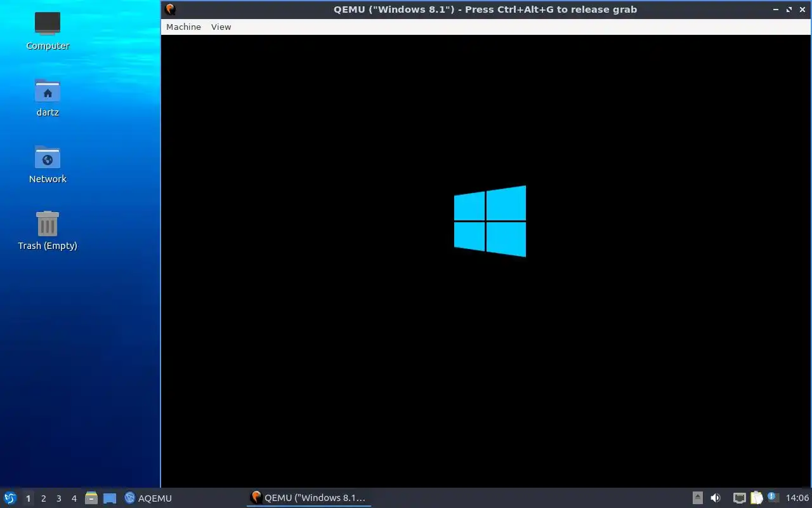Click the update notification tray icon
Viewport: 812px width, 508px height.
pyautogui.click(x=772, y=497)
